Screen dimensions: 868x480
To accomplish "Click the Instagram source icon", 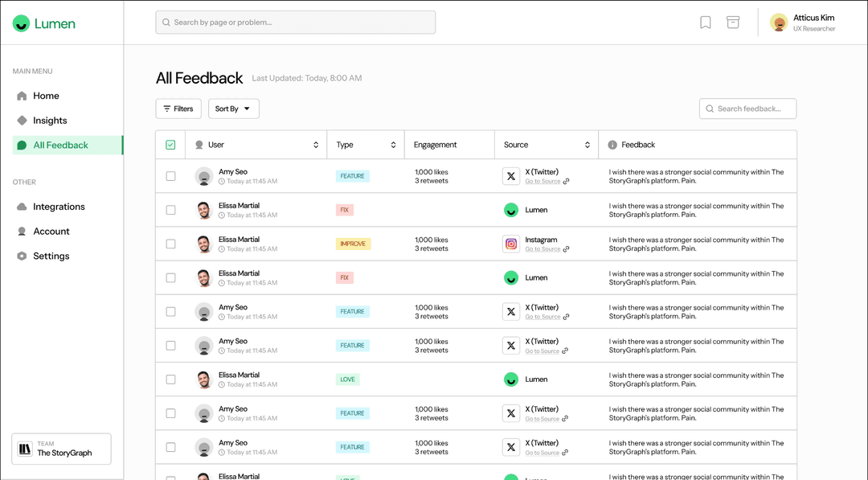I will [x=511, y=244].
